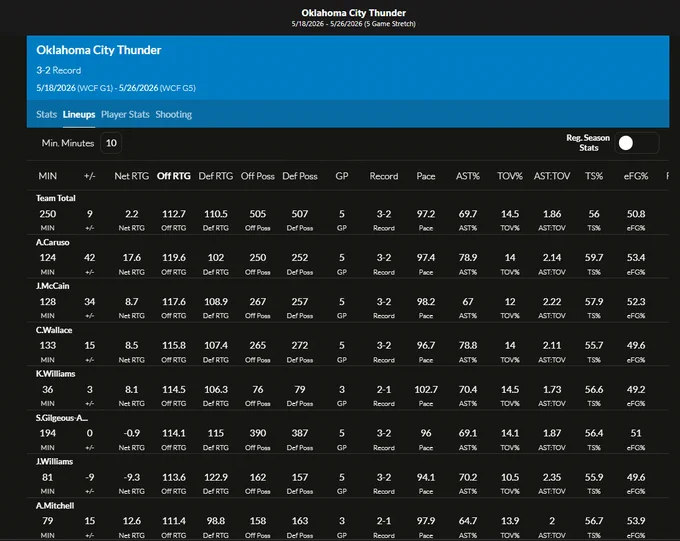Sort by AST% column header
This screenshot has width=680, height=541.
point(468,176)
